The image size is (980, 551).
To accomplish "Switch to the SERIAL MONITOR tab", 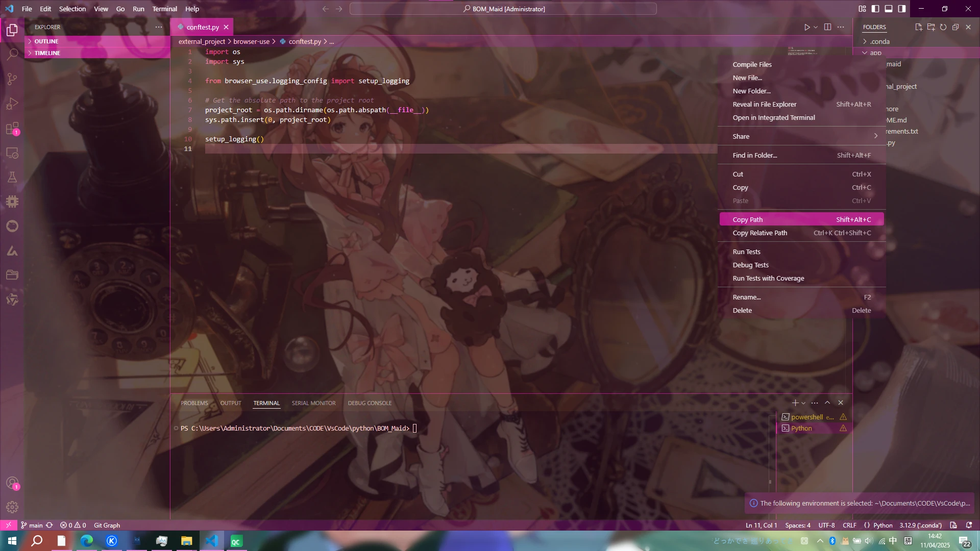I will coord(313,403).
